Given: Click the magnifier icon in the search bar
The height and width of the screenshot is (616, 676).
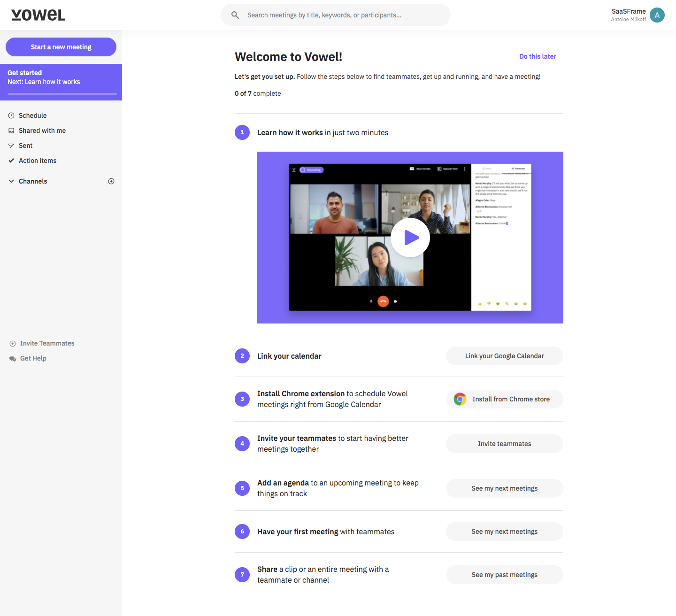Looking at the screenshot, I should click(x=235, y=15).
